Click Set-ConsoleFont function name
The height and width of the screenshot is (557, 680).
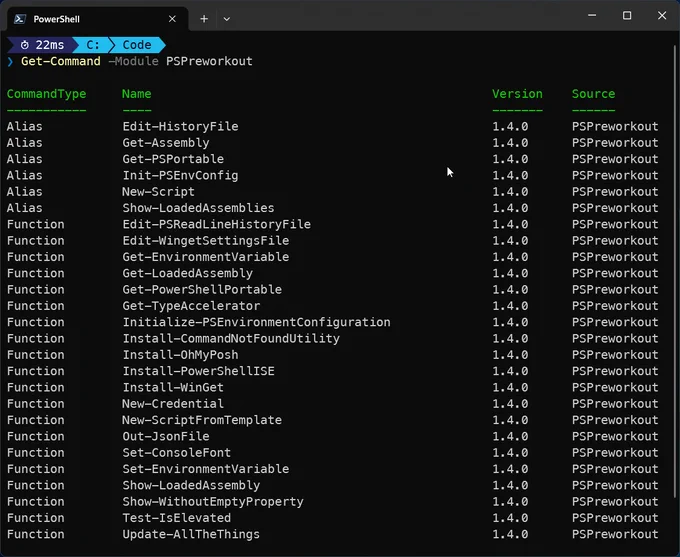coord(177,453)
